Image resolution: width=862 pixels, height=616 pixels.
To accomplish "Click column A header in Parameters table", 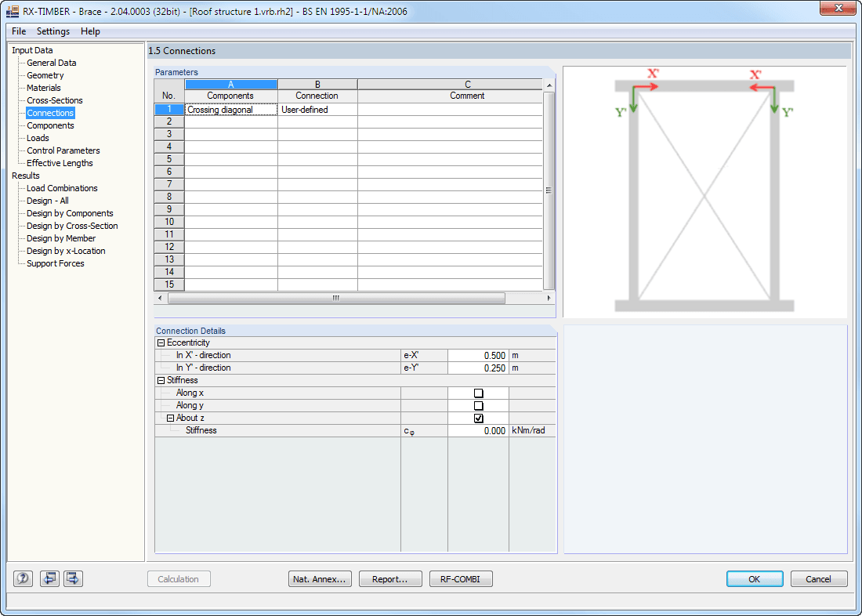I will 231,85.
